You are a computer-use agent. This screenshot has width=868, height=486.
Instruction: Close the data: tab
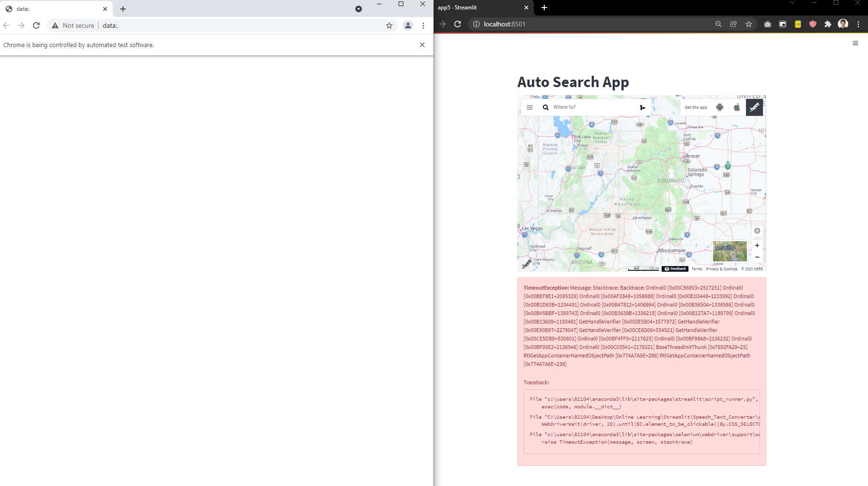[x=105, y=9]
